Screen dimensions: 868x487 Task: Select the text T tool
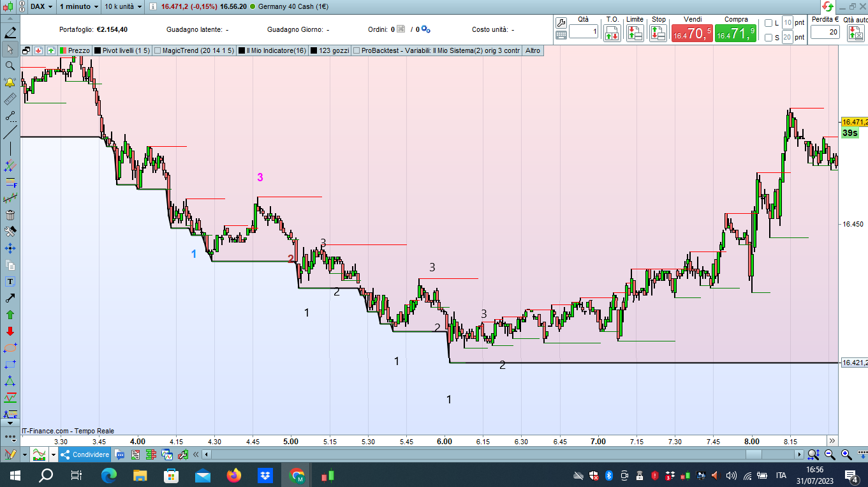pyautogui.click(x=10, y=281)
